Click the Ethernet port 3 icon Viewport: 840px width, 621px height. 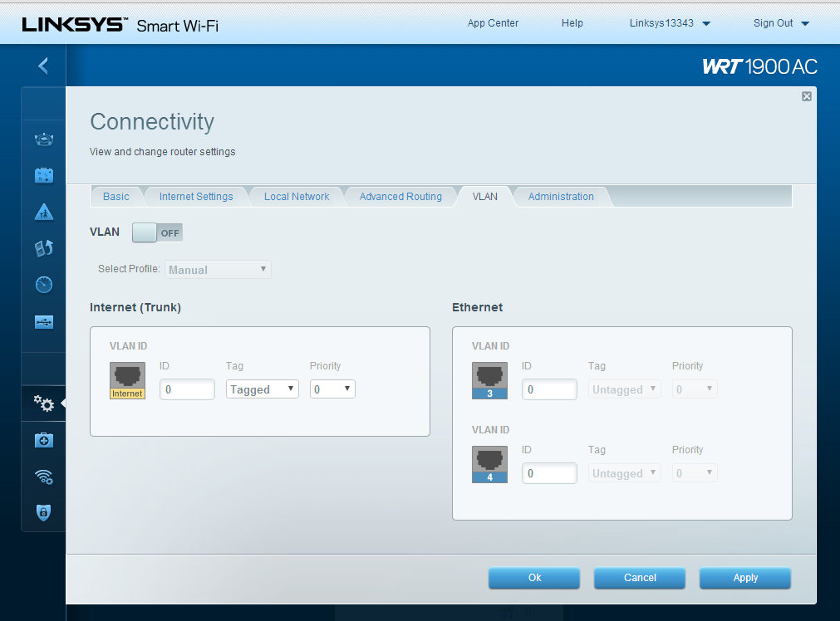coord(489,380)
